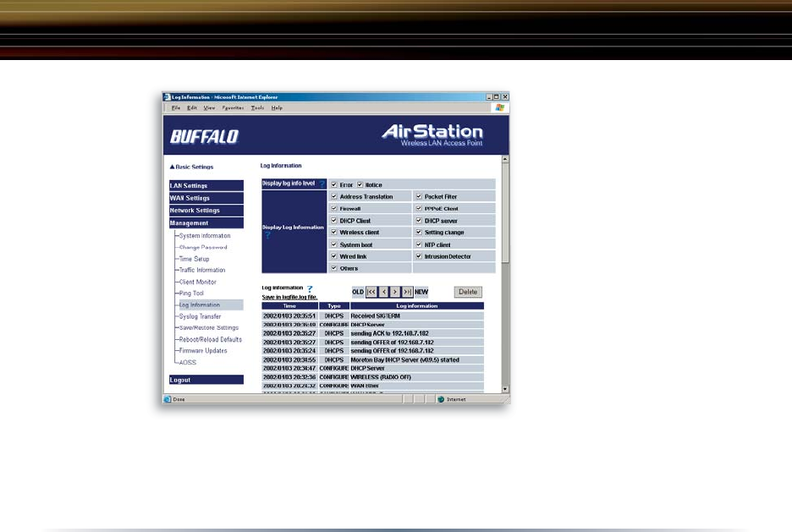Click the Buffalo logo

(x=204, y=136)
